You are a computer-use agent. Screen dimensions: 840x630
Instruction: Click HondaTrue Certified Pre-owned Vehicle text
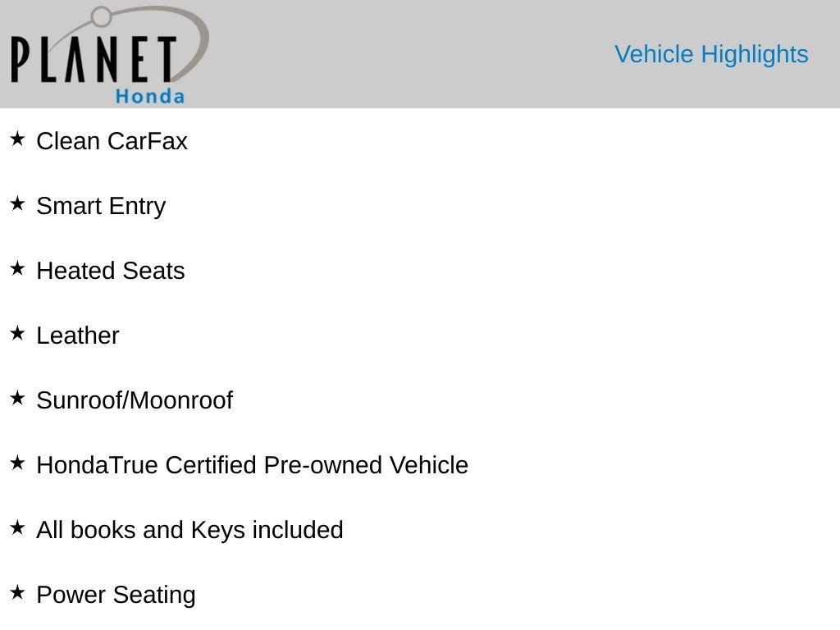click(x=252, y=465)
